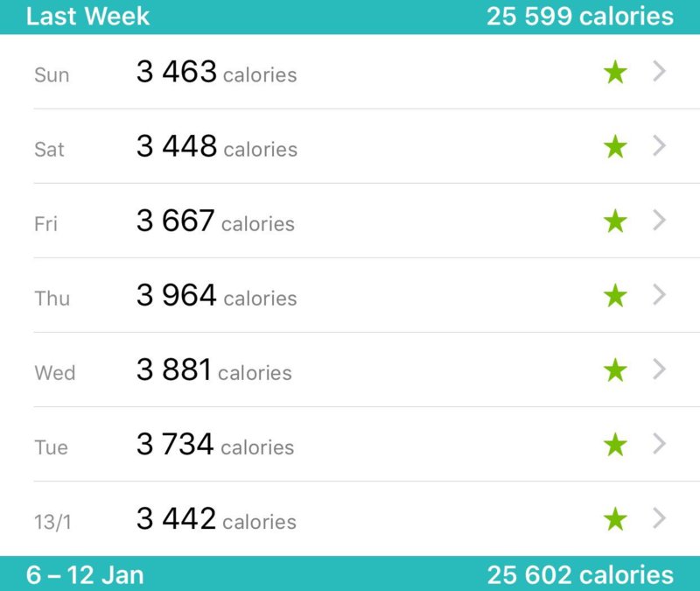Open 13/1 details via its chevron
The image size is (700, 591).
(x=660, y=518)
